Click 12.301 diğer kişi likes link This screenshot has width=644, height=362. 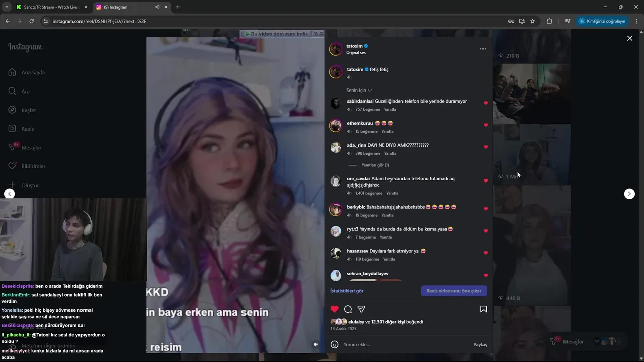[x=388, y=322]
